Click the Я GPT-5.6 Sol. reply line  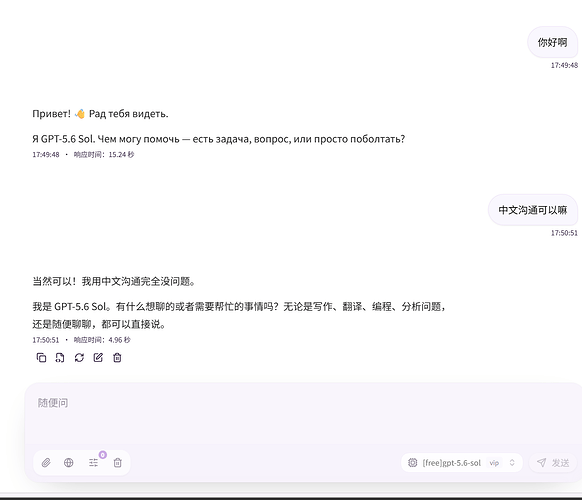219,139
